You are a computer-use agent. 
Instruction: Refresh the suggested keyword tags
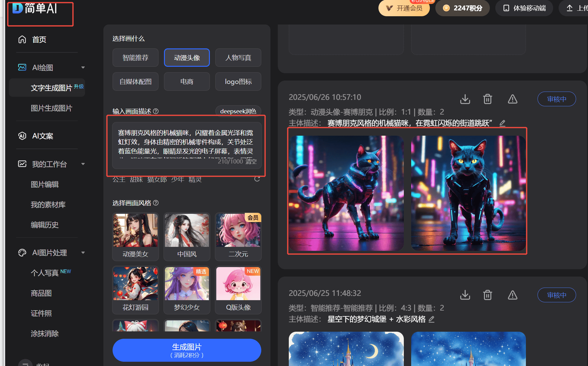[x=257, y=179]
